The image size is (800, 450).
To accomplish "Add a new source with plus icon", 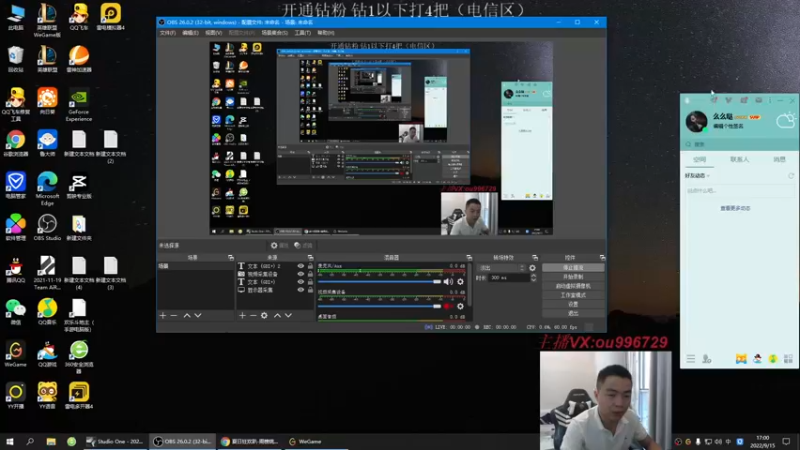I will [x=242, y=316].
